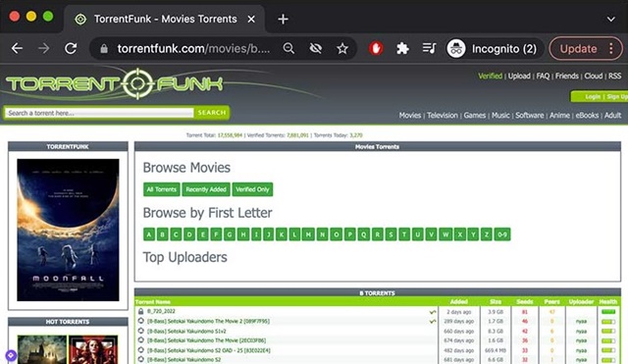Click the green SEARCH button
This screenshot has height=364, width=628.
click(x=212, y=113)
